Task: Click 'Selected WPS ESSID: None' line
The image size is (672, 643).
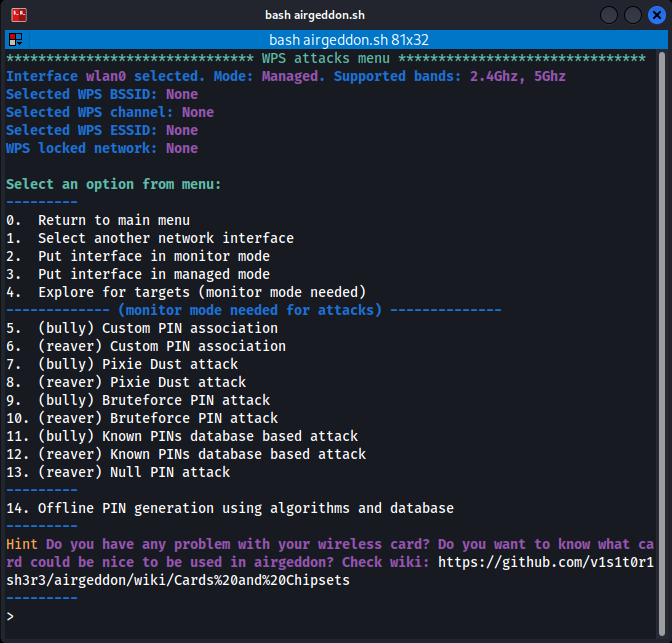Action: pos(102,130)
